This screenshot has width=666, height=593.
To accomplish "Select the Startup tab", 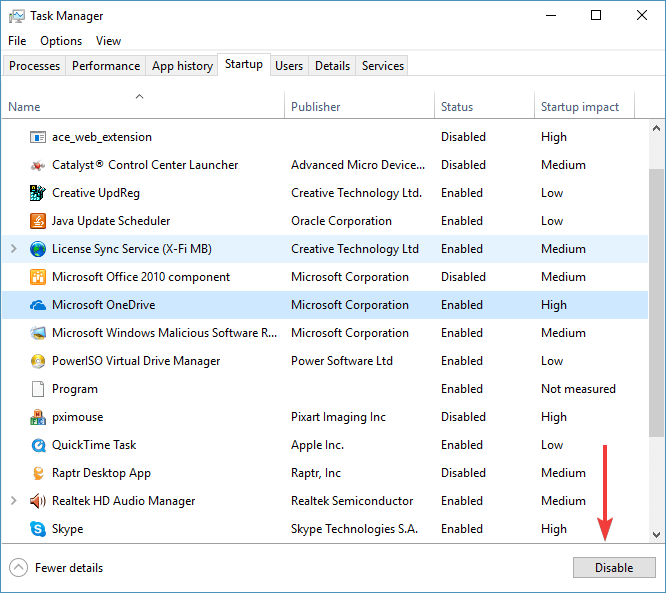I will click(244, 65).
